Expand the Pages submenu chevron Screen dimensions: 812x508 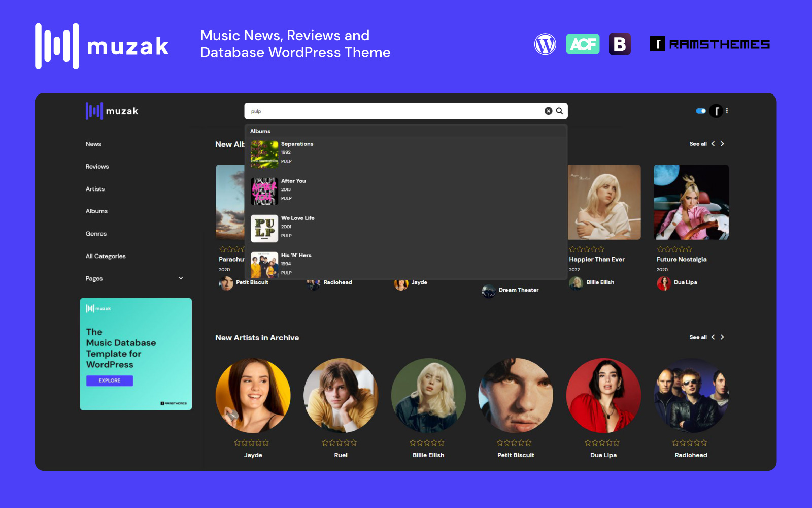click(x=181, y=278)
